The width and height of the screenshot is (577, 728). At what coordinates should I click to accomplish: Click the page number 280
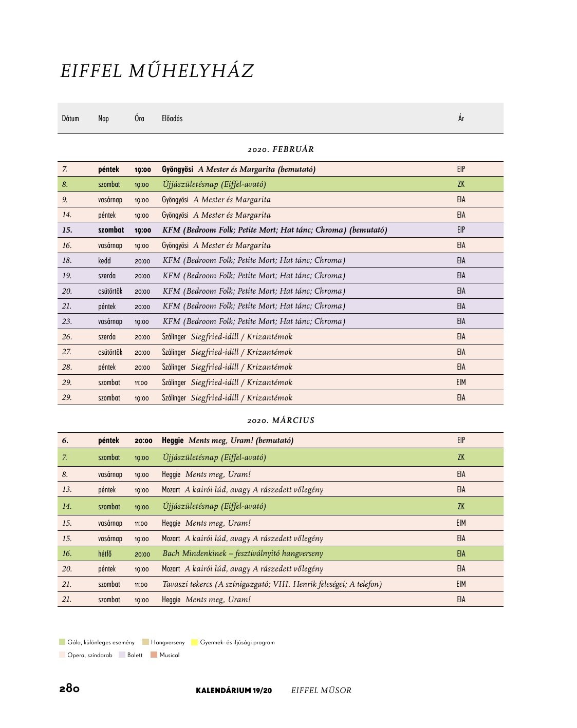coord(69,688)
